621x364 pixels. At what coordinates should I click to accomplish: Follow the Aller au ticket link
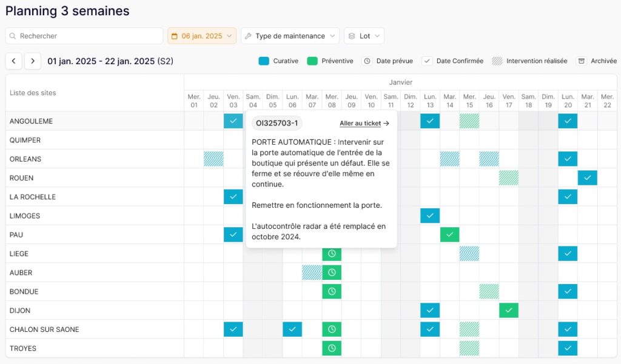pos(364,124)
